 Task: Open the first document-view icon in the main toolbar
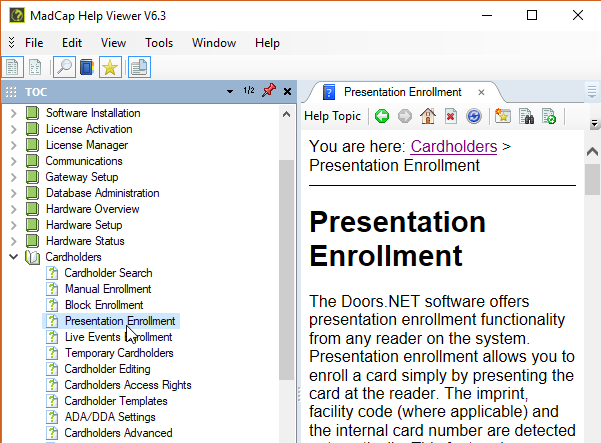click(13, 67)
